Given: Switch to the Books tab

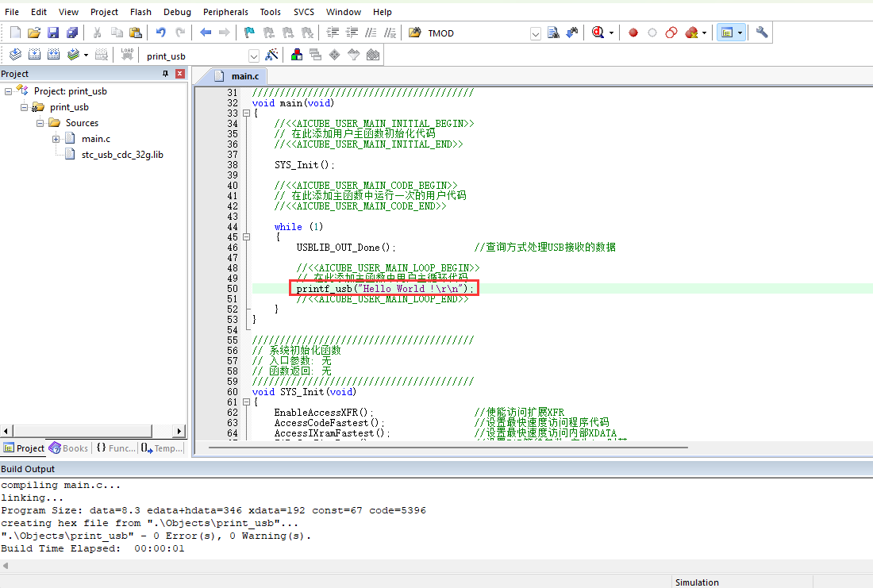Looking at the screenshot, I should click(x=69, y=448).
